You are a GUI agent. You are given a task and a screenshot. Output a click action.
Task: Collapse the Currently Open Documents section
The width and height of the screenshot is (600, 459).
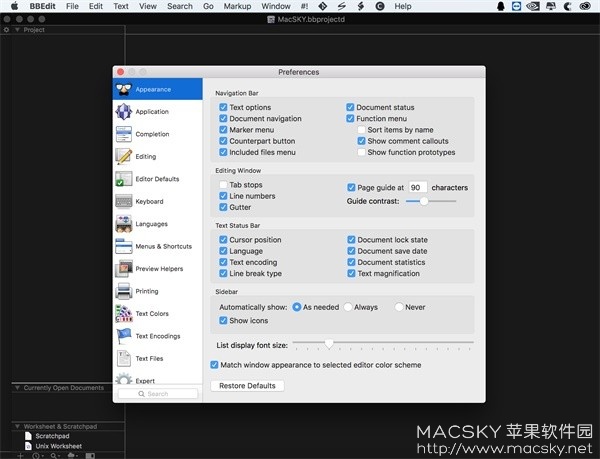click(17, 388)
